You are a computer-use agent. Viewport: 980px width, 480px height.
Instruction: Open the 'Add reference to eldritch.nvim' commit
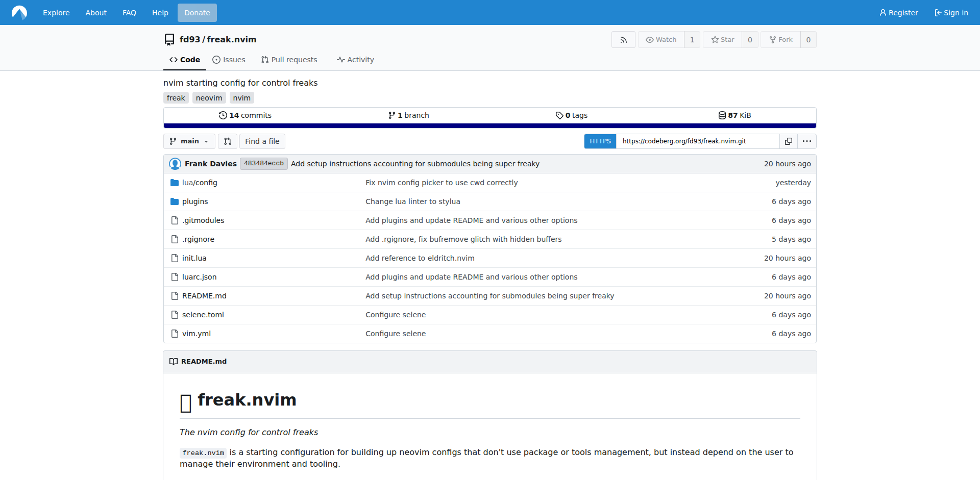click(x=420, y=258)
